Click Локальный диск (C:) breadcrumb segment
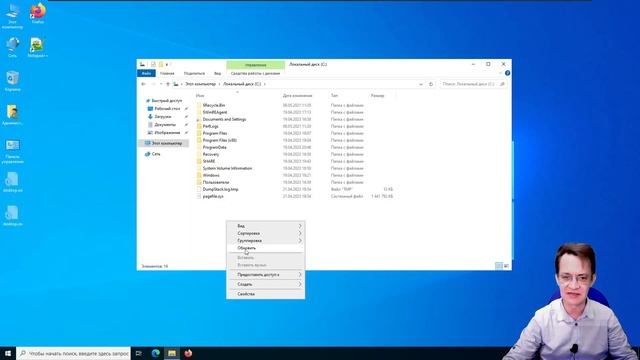The width and height of the screenshot is (640, 360). point(242,84)
